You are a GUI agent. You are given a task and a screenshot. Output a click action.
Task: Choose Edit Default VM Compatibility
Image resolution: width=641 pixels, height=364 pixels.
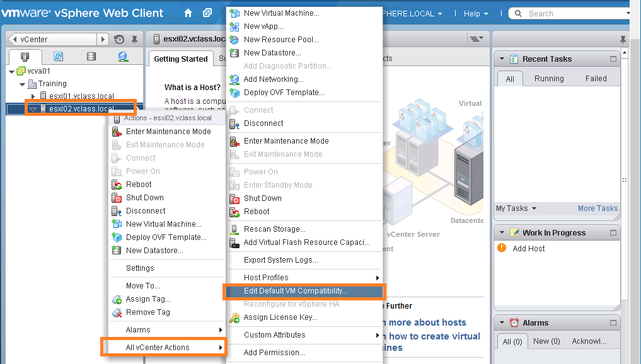(304, 291)
